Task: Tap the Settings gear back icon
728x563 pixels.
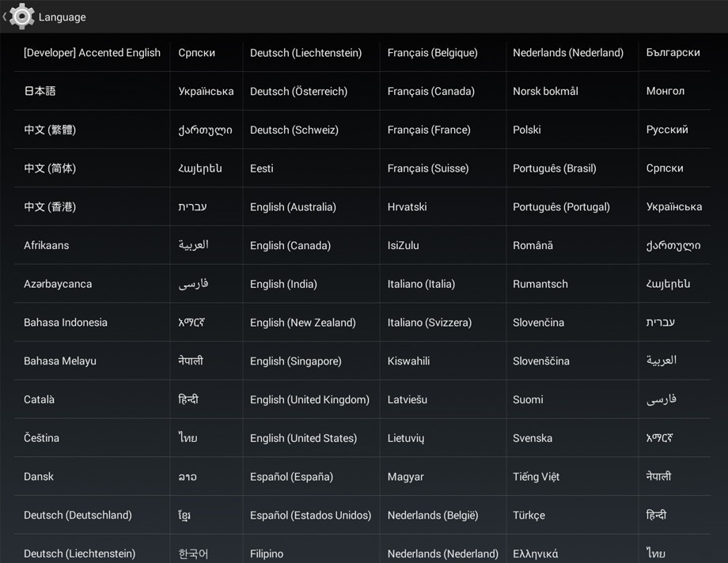Action: coord(21,16)
